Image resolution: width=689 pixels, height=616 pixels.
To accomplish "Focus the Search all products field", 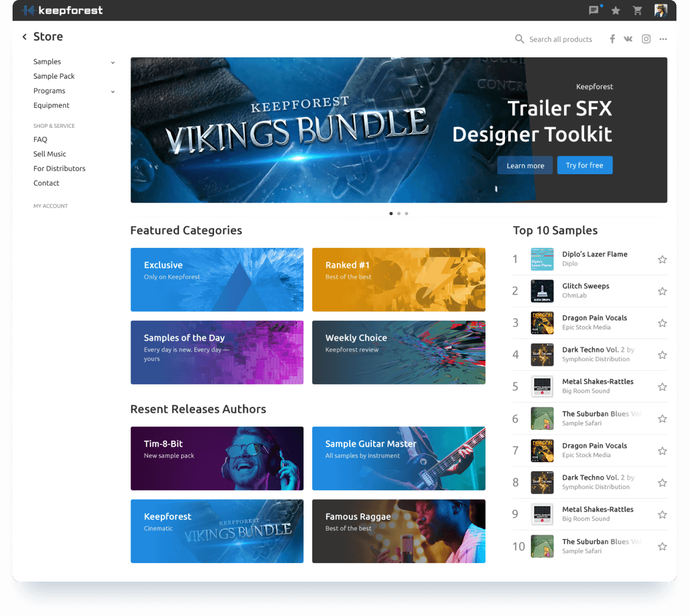I will coord(561,39).
